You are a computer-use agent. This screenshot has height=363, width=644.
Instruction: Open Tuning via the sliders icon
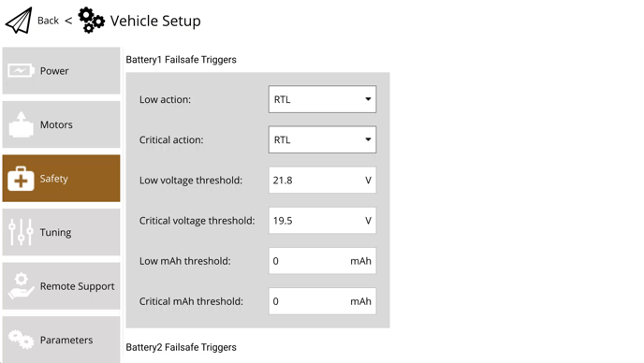(x=21, y=232)
